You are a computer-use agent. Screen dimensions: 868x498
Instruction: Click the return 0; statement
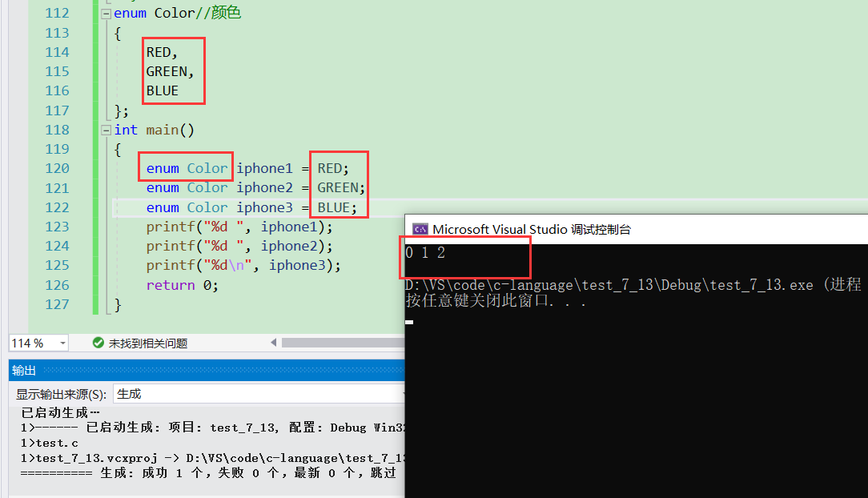[182, 285]
